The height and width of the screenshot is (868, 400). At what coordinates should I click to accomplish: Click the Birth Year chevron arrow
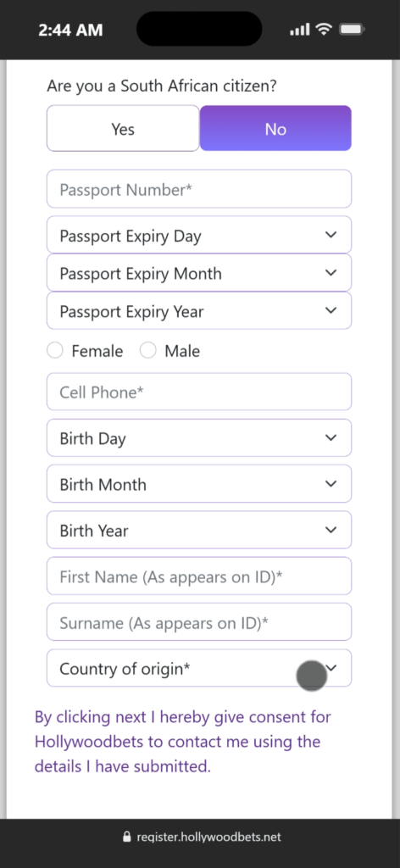(x=331, y=530)
